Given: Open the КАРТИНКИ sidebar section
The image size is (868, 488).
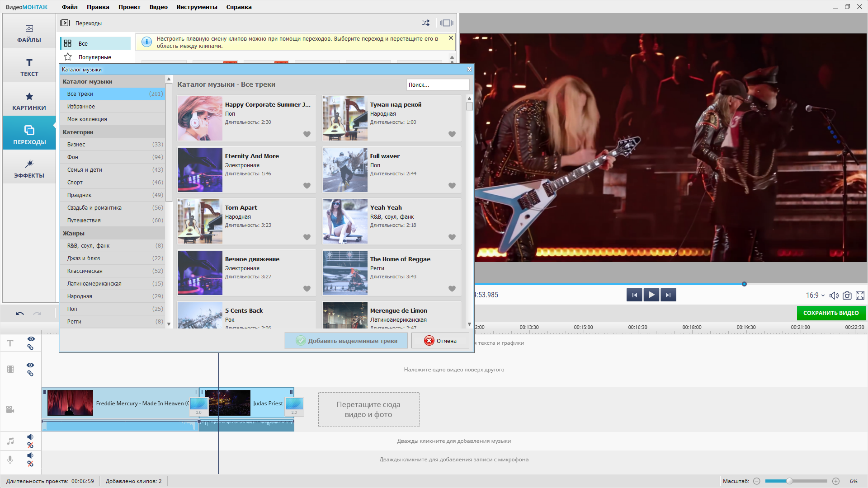Looking at the screenshot, I should pos(29,101).
